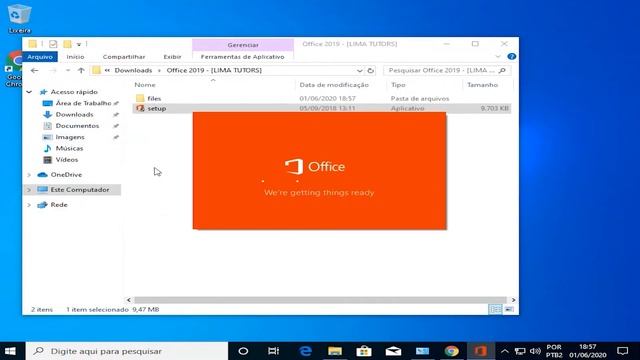Open the Explorer help icon

click(x=511, y=56)
